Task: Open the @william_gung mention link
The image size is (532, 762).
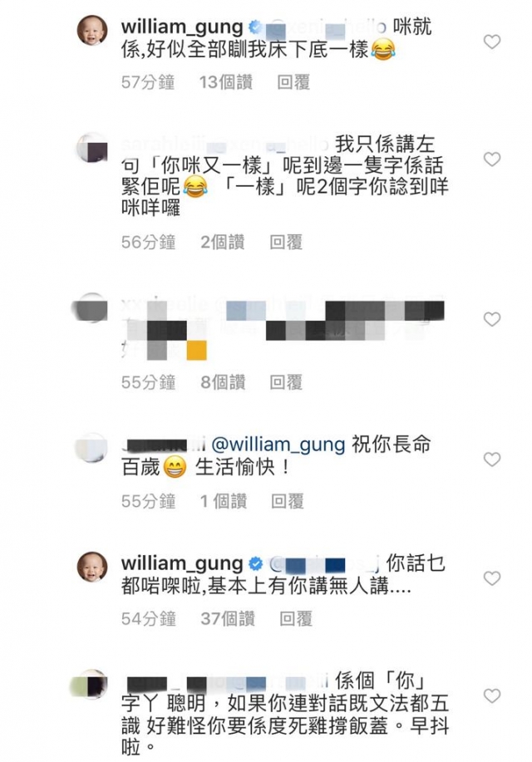Action: [278, 445]
